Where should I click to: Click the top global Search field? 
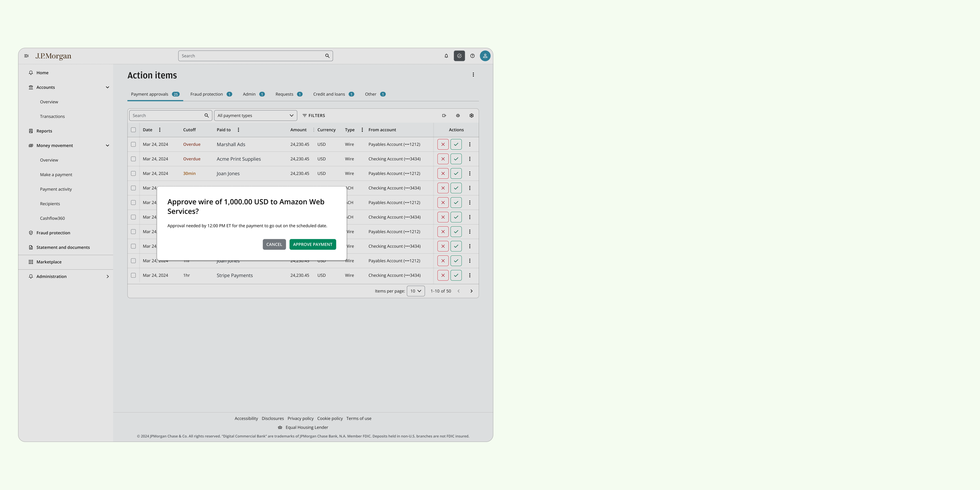(x=251, y=56)
